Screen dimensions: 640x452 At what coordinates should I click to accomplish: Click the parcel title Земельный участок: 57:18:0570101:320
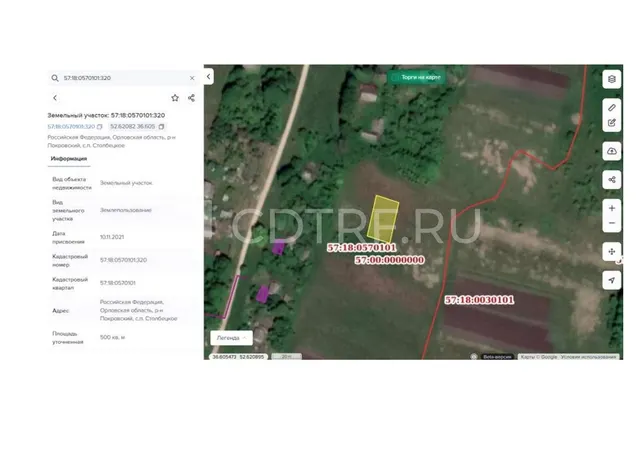pos(106,116)
